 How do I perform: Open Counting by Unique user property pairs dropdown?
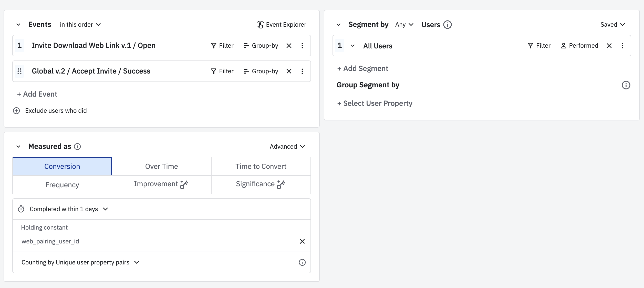pos(80,262)
